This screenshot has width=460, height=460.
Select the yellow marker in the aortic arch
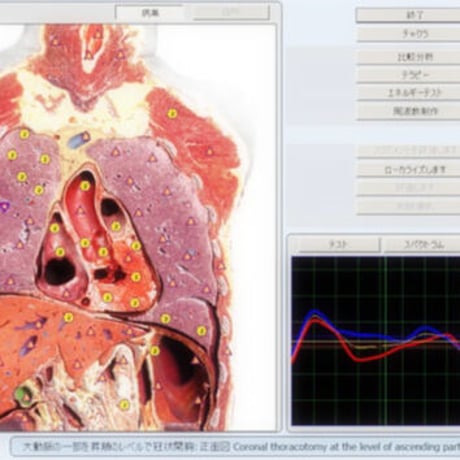85,186
